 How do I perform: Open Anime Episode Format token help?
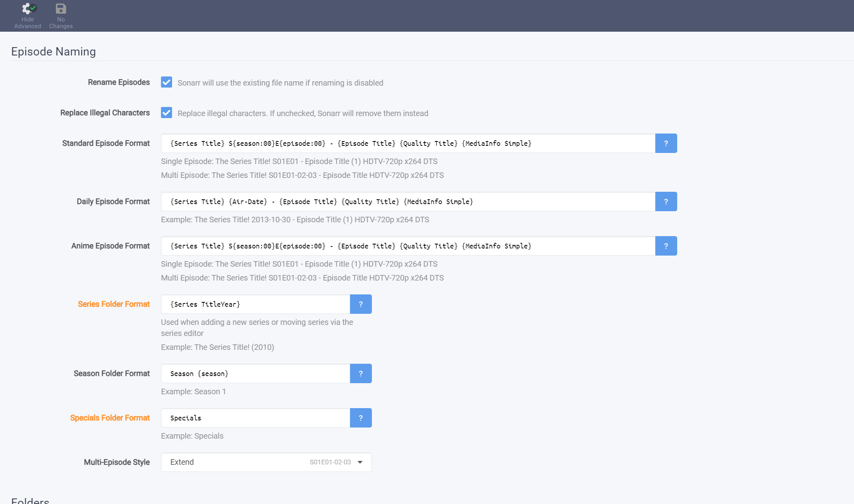(x=666, y=246)
